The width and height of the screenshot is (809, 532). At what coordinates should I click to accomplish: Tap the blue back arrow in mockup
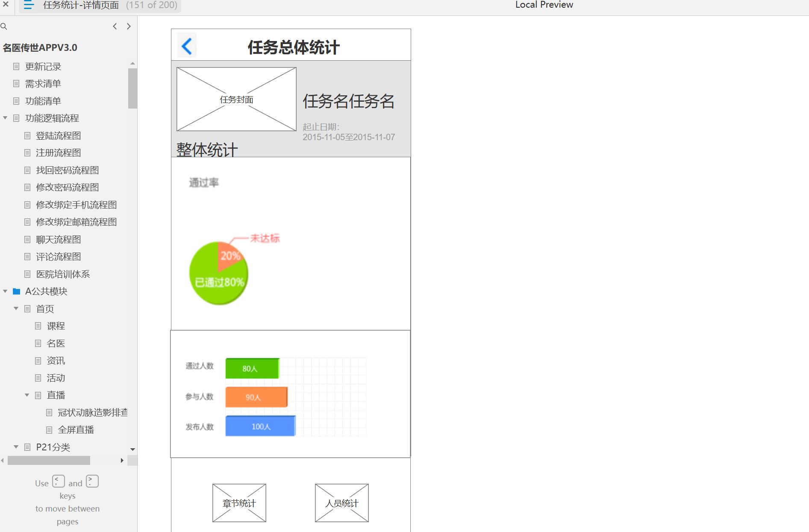tap(187, 46)
